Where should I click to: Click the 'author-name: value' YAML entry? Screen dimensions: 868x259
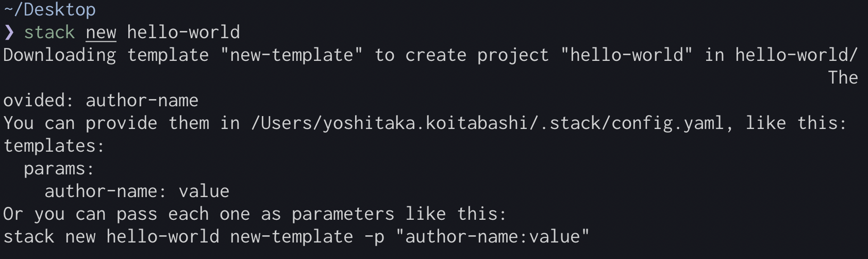point(137,191)
